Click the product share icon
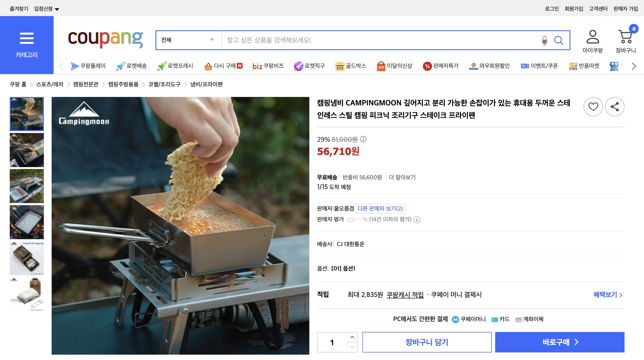This screenshot has height=360, width=644. [615, 106]
